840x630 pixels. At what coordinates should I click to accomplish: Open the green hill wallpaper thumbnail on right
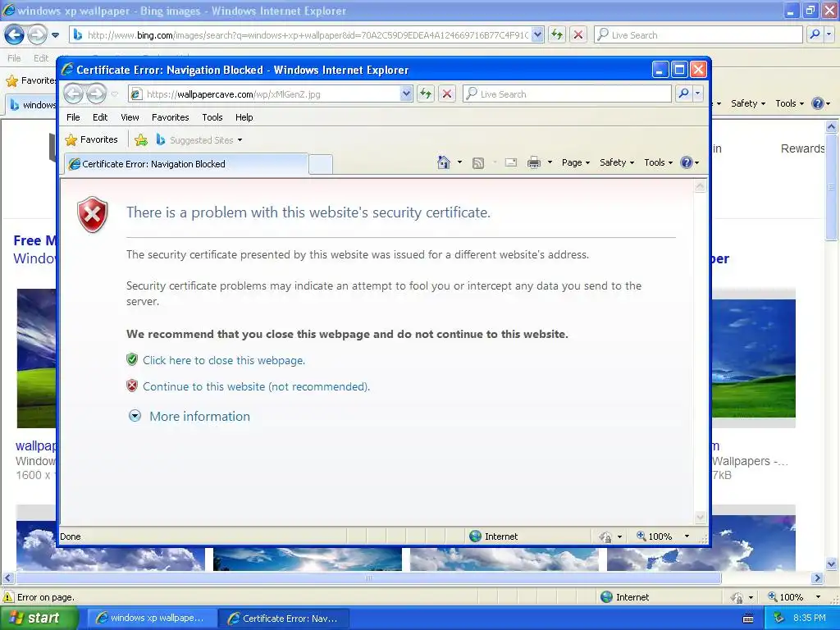point(753,358)
